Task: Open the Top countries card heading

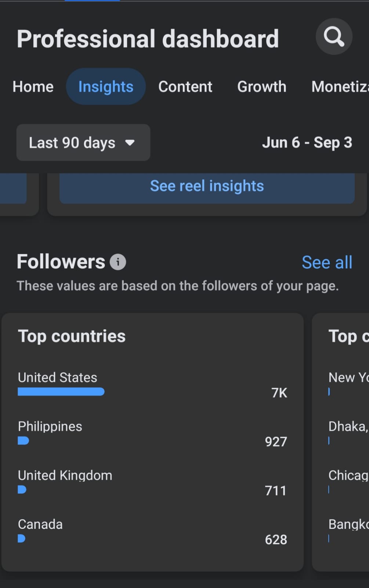Action: click(72, 336)
